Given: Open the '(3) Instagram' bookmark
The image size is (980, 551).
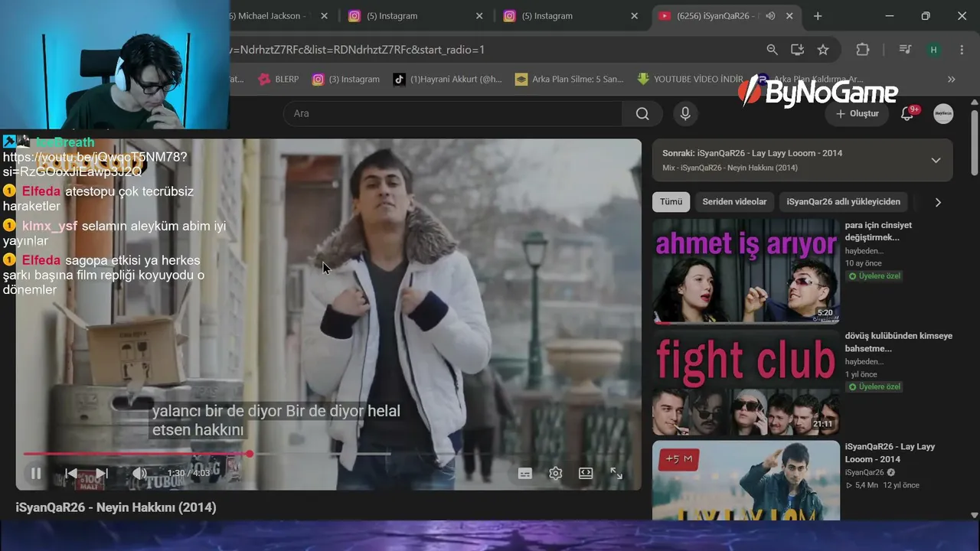Looking at the screenshot, I should [x=346, y=79].
